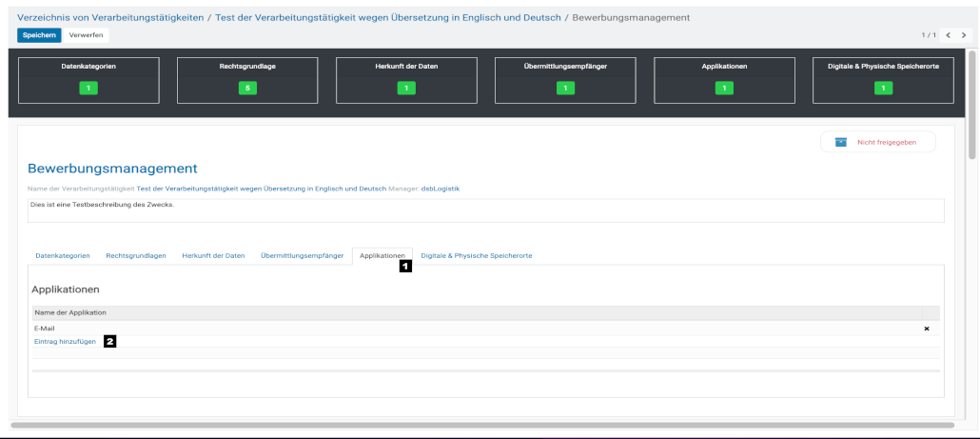The width and height of the screenshot is (980, 439).
Task: Click the green badge showing 5 under Rechtsgrundlage
Action: pos(247,89)
